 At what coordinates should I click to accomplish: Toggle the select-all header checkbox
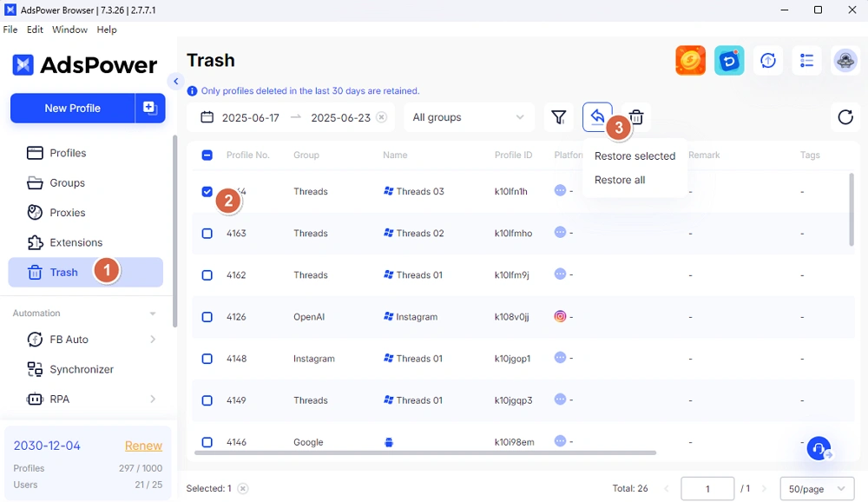point(207,155)
